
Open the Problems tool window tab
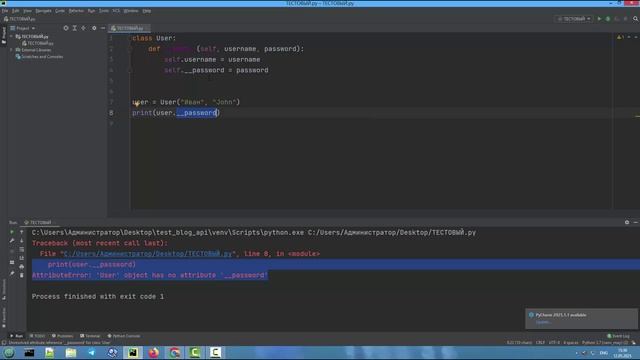pyautogui.click(x=62, y=336)
